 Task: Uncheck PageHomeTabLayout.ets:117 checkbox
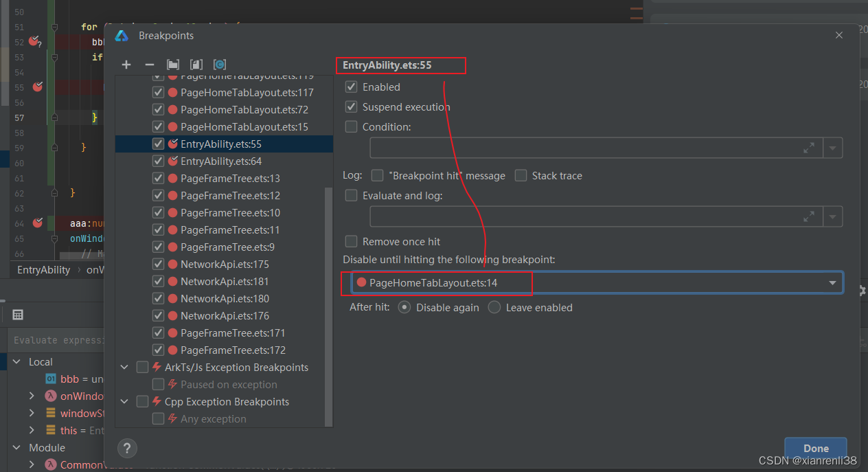pyautogui.click(x=158, y=93)
